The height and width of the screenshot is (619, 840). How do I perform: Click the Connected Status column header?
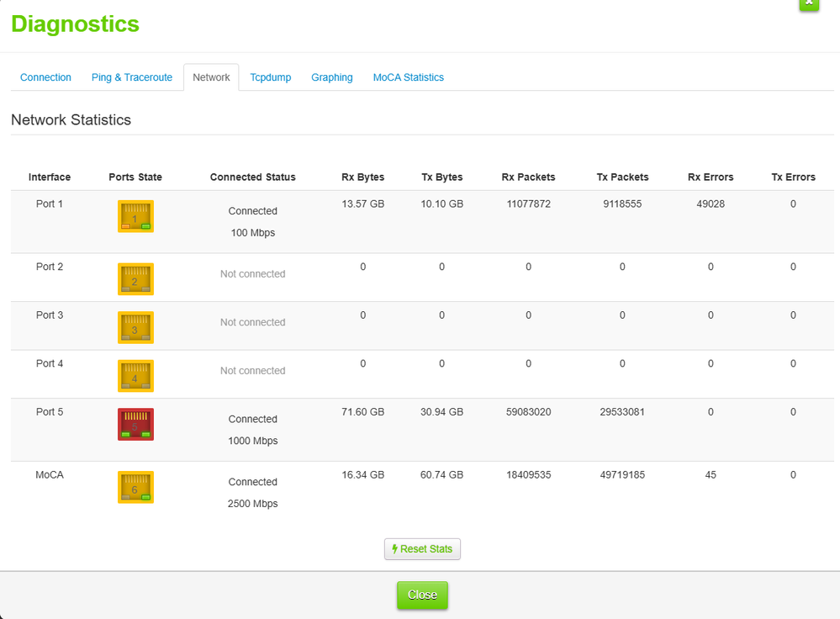click(x=252, y=177)
